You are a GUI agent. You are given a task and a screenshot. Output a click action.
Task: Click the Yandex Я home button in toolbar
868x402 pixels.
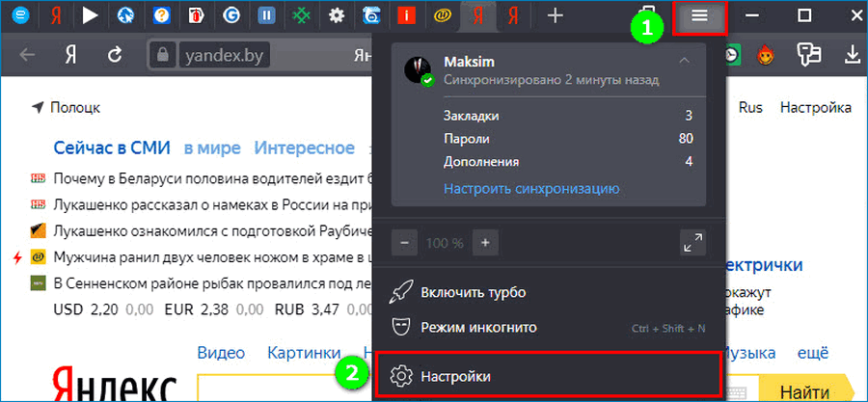click(x=70, y=54)
